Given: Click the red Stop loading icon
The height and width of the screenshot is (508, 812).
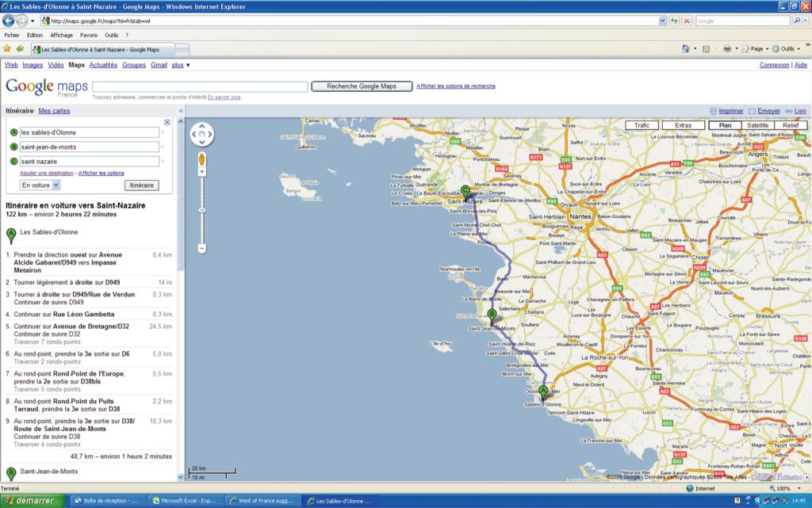Looking at the screenshot, I should tap(686, 21).
